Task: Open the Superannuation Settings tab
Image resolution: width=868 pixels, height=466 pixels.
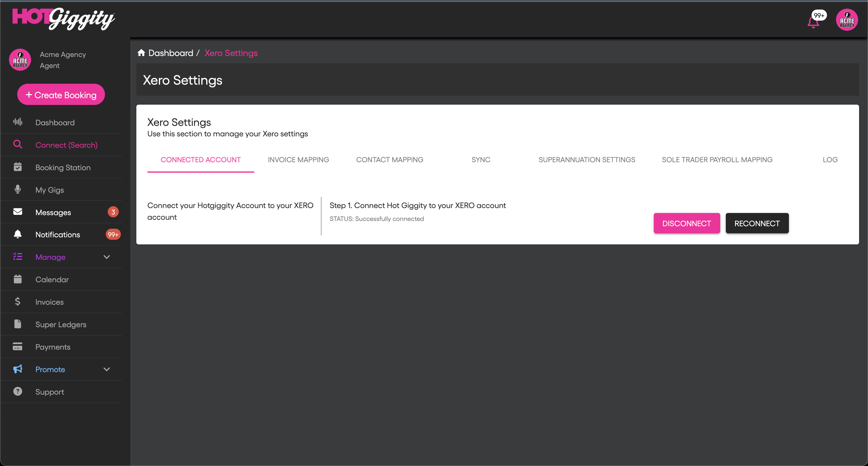Action: click(587, 160)
